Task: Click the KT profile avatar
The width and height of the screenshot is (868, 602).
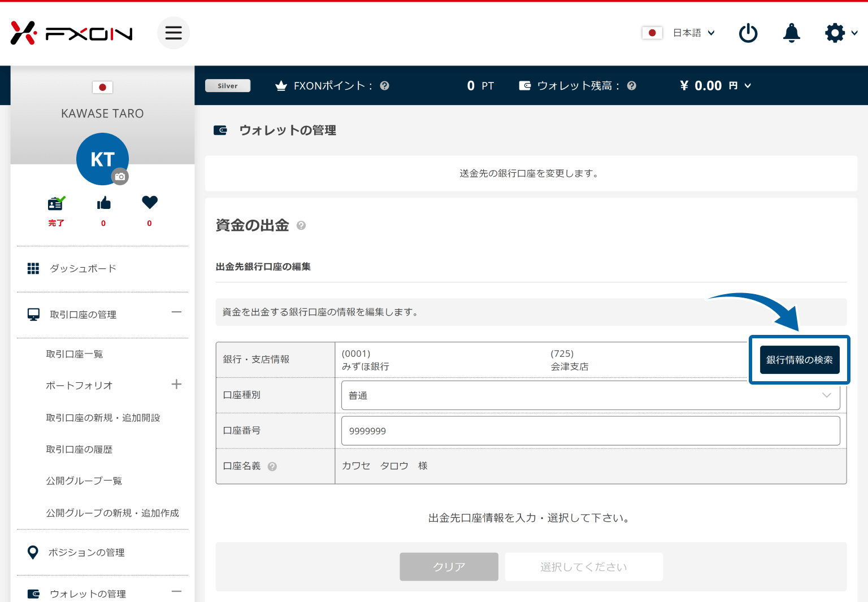Action: (102, 159)
